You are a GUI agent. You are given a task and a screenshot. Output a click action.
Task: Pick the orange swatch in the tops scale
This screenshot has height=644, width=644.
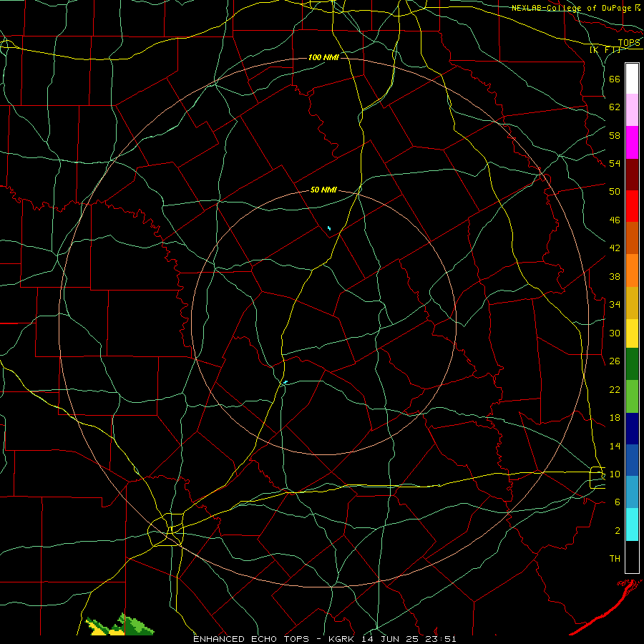(x=632, y=270)
